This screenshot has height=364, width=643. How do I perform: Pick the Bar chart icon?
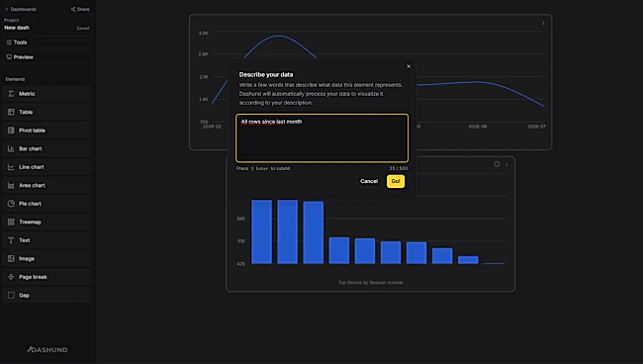coord(11,148)
